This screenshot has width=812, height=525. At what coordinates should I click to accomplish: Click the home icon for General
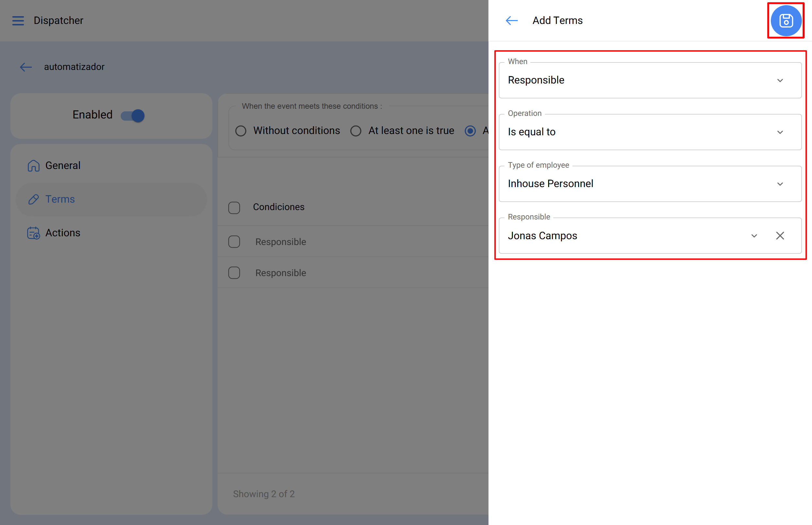33,166
